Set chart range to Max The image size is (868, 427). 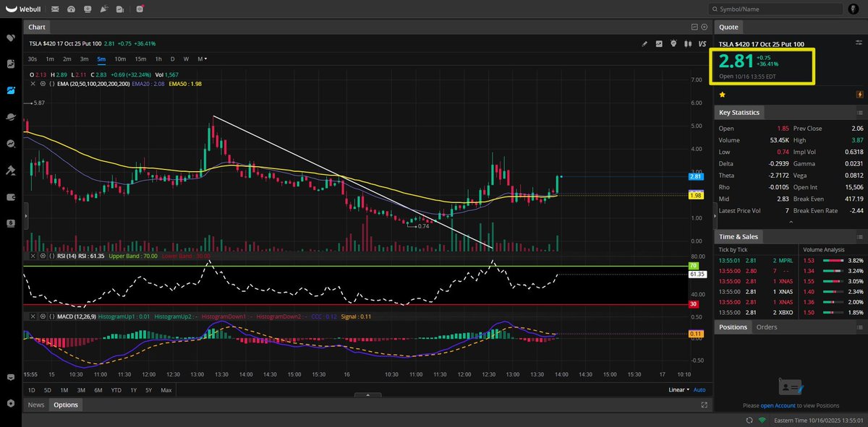(166, 390)
